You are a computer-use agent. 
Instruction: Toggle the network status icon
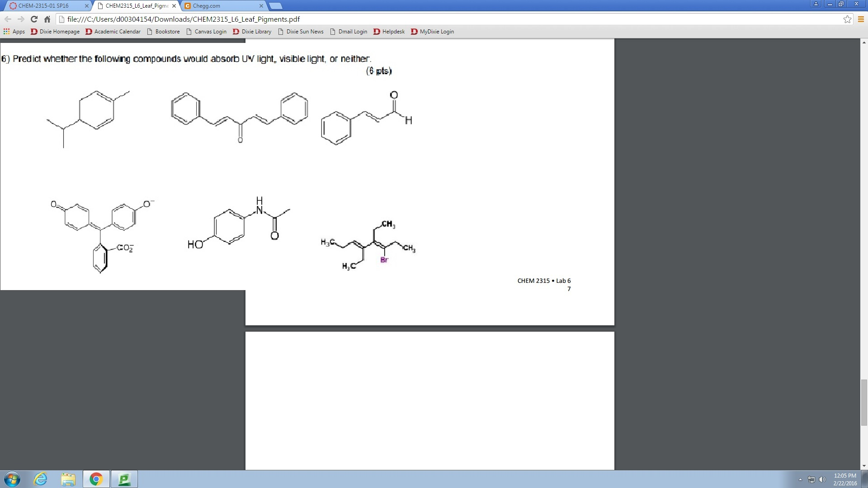tap(811, 479)
